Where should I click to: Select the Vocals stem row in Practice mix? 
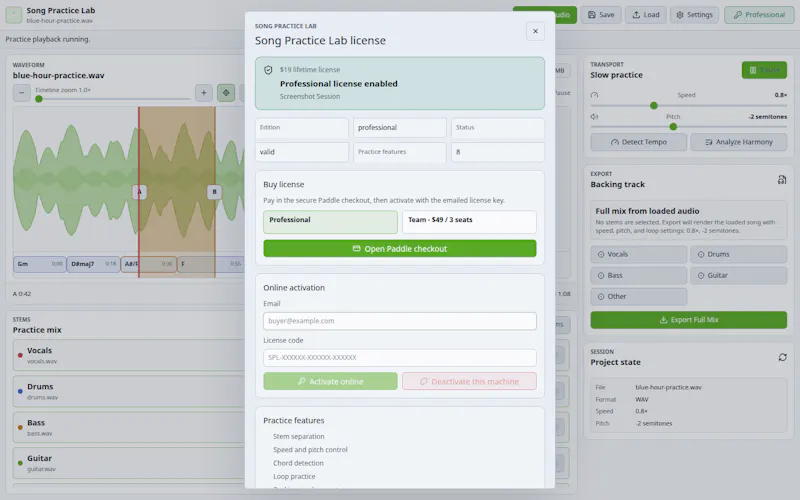coord(129,355)
